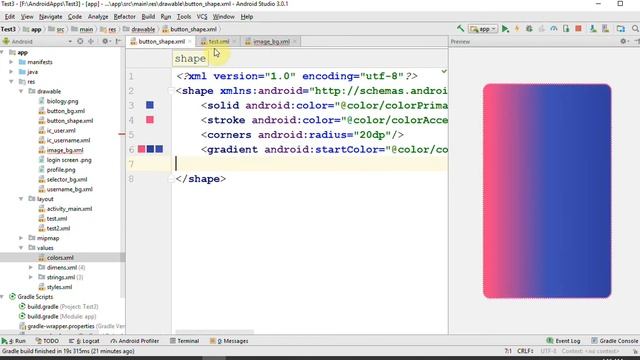640x360 pixels.
Task: Click Apply Changes lightning icon
Action: pos(517,29)
